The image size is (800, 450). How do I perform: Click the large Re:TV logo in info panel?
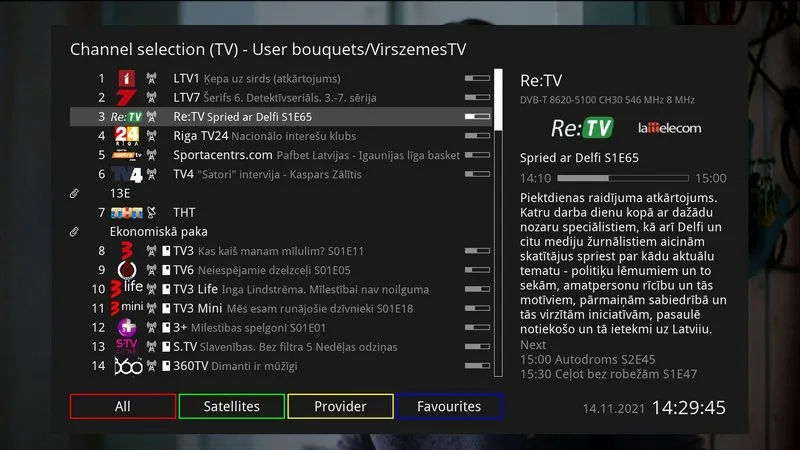[582, 128]
